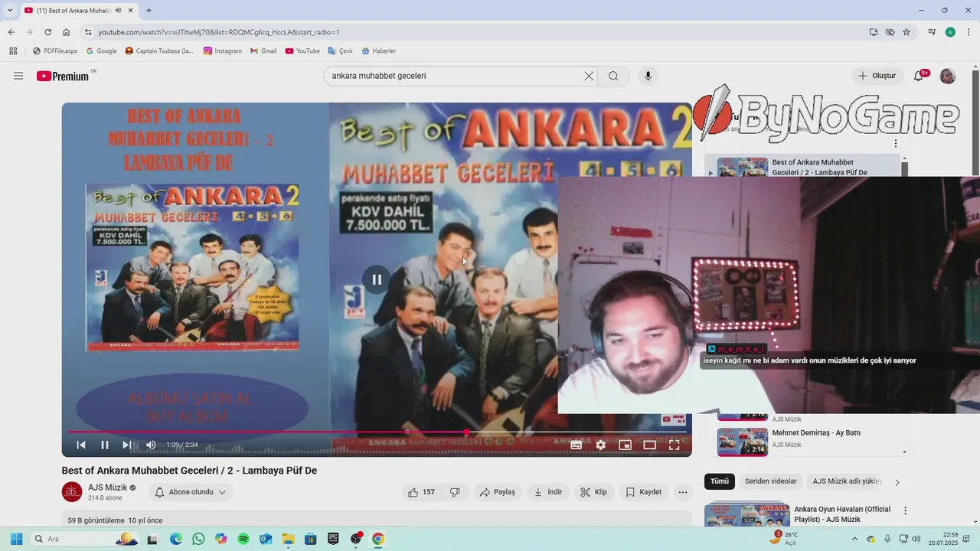Show more filter chips with right arrow
Screen dimensions: 980x551
coord(897,482)
